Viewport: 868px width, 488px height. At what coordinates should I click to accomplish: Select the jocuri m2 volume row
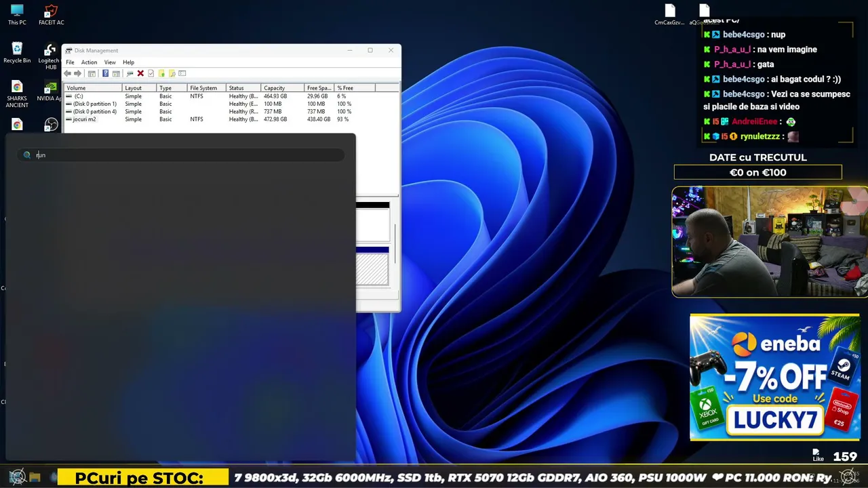point(231,119)
